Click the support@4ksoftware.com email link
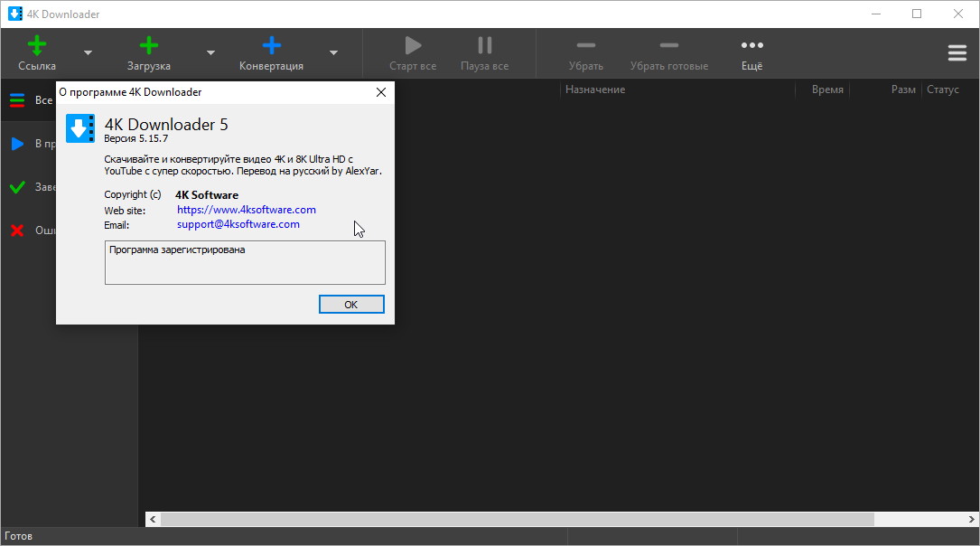Image resolution: width=980 pixels, height=546 pixels. (238, 224)
